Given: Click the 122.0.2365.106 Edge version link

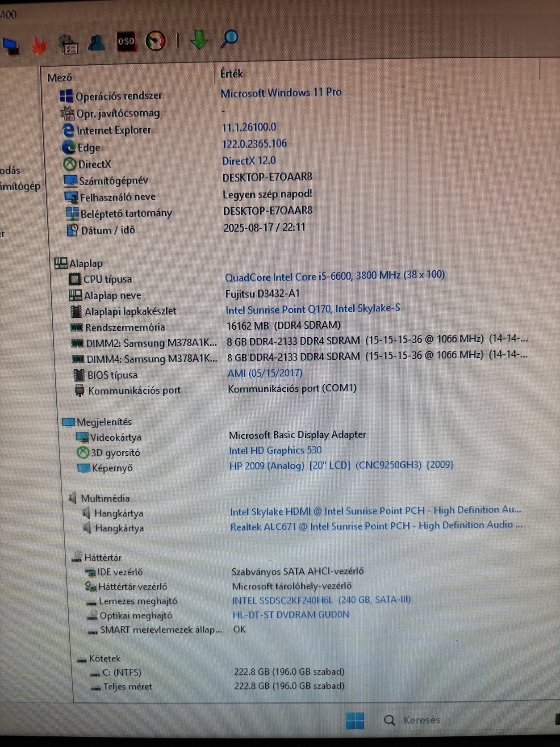Looking at the screenshot, I should pyautogui.click(x=255, y=144).
